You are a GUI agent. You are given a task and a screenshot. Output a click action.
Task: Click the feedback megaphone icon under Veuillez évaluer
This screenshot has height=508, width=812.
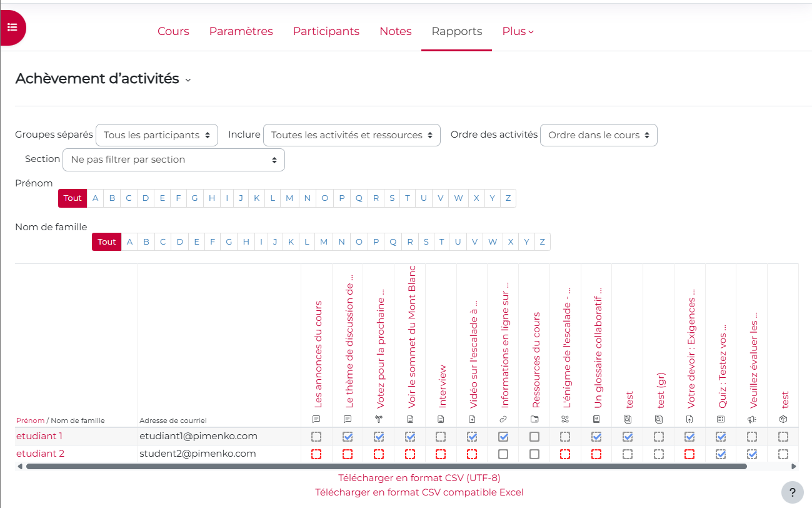(x=752, y=419)
